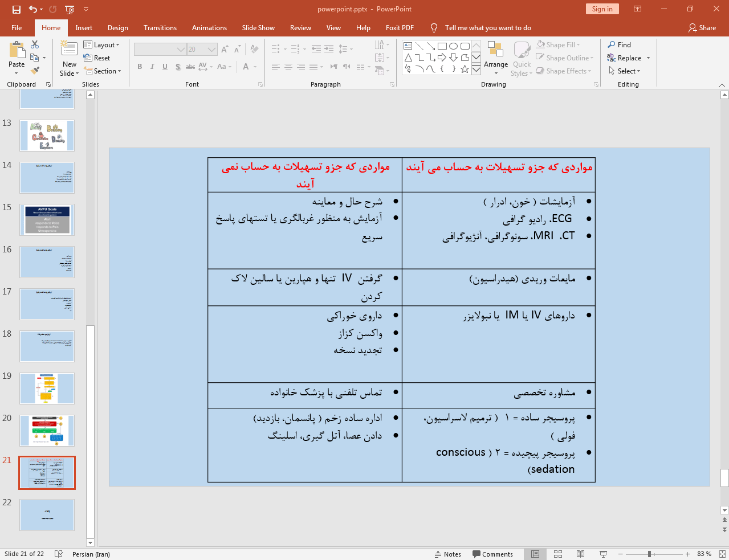Zoom out with the minus button

tap(621, 554)
